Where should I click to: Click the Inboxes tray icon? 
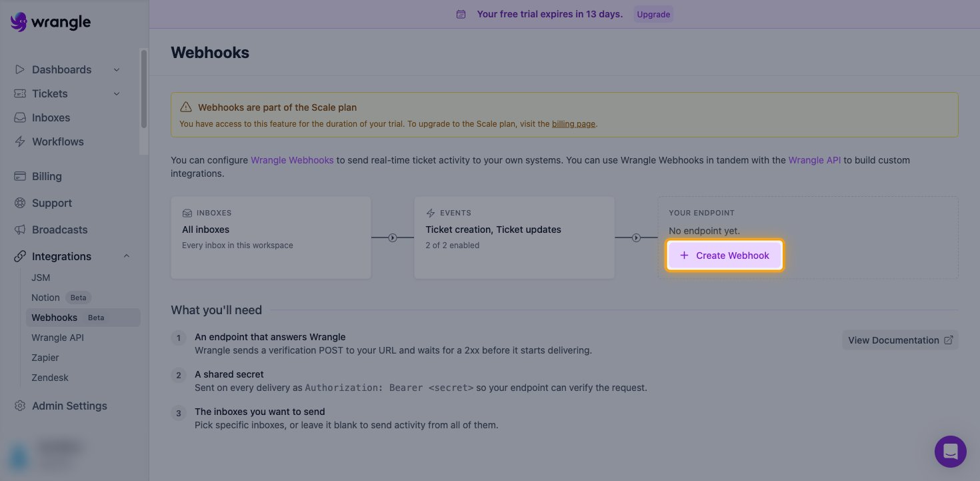[20, 117]
